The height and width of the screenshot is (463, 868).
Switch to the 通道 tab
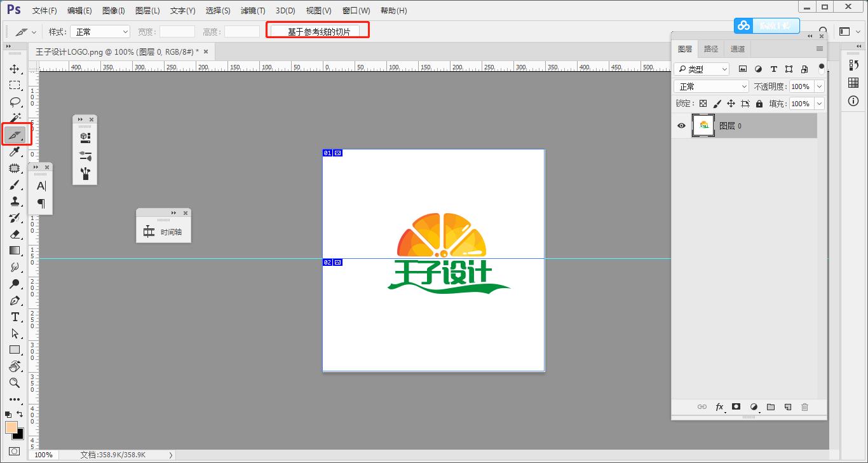pos(738,49)
